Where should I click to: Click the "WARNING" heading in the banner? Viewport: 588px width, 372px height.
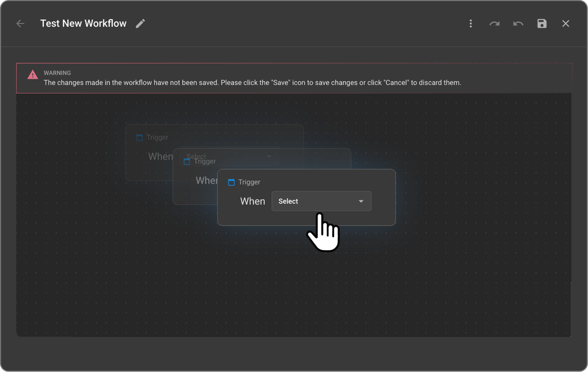[57, 73]
